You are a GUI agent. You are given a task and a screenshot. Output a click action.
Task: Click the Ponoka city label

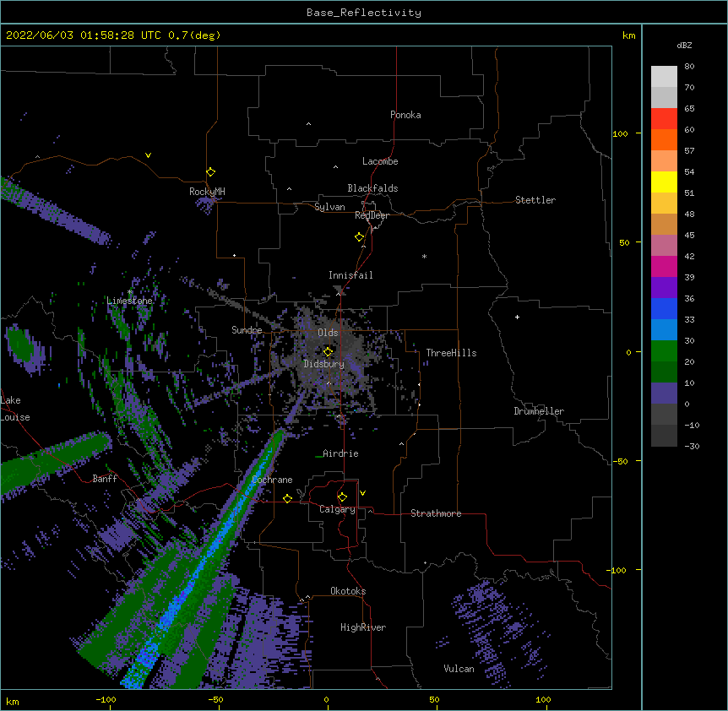[405, 115]
